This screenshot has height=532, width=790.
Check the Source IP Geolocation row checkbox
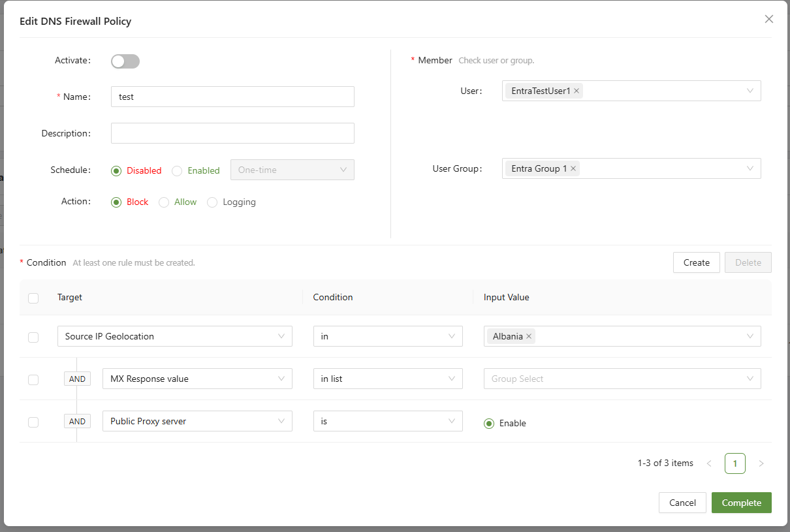33,337
